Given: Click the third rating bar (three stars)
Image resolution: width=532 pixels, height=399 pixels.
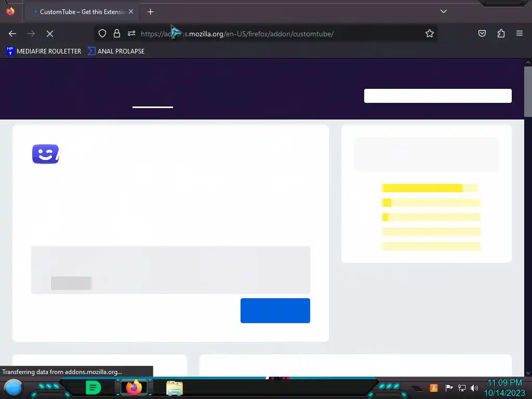Looking at the screenshot, I should [x=431, y=217].
